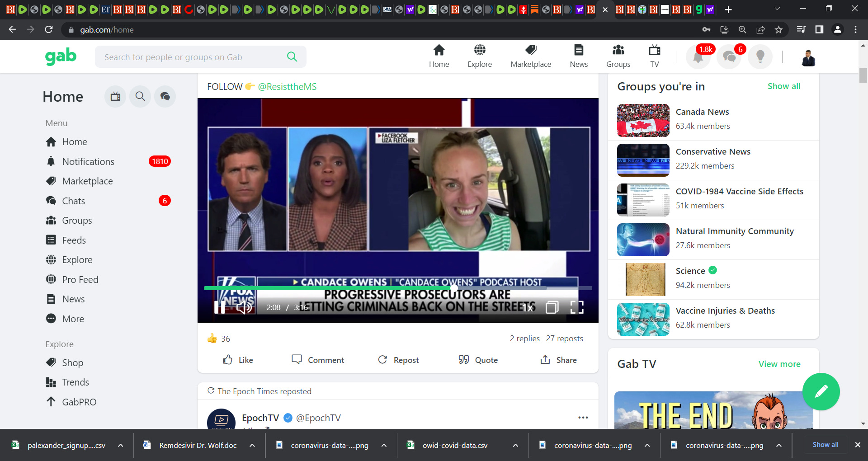
Task: Click the Gab logo
Action: coord(61,57)
